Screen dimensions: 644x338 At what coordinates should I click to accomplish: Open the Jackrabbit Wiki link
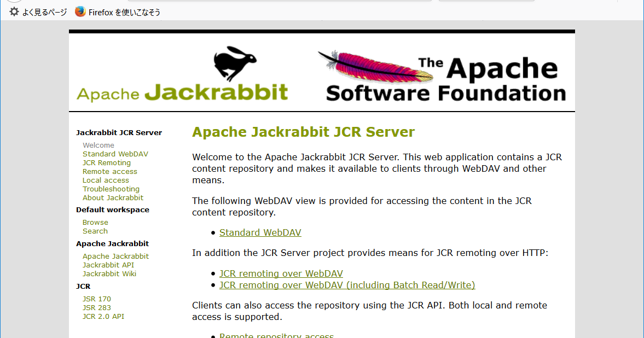click(109, 273)
